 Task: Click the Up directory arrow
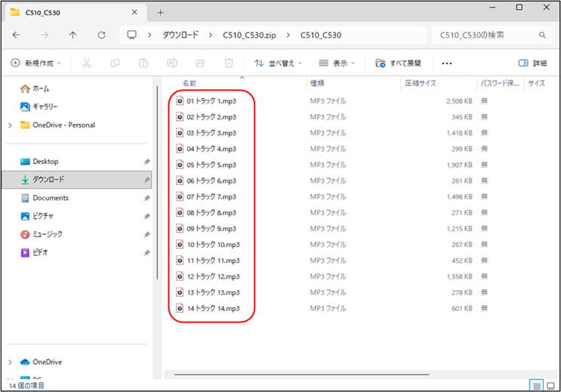[72, 35]
